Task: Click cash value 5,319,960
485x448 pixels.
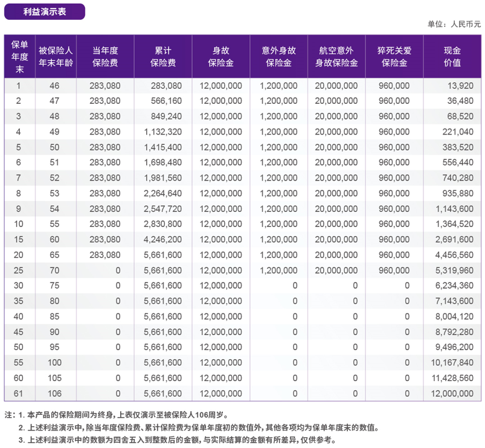Action: (x=455, y=270)
